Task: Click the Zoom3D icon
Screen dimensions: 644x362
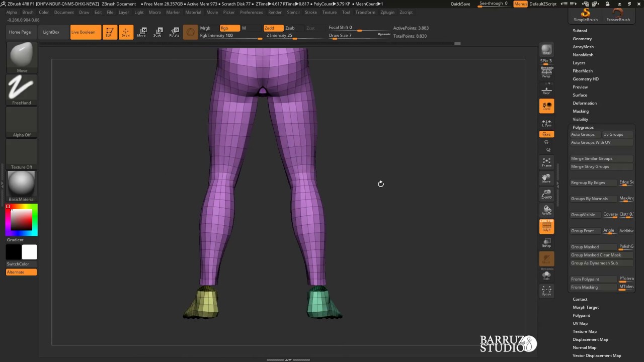Action: [546, 194]
